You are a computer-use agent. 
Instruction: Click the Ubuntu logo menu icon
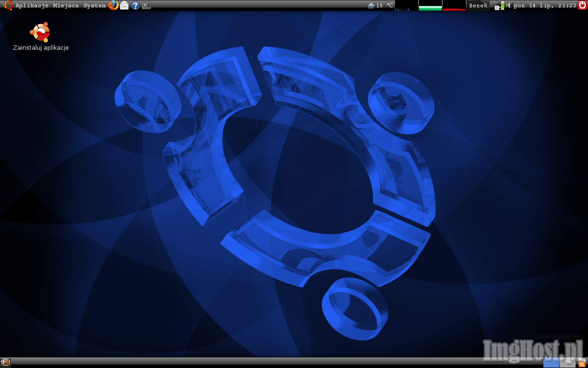pos(8,6)
